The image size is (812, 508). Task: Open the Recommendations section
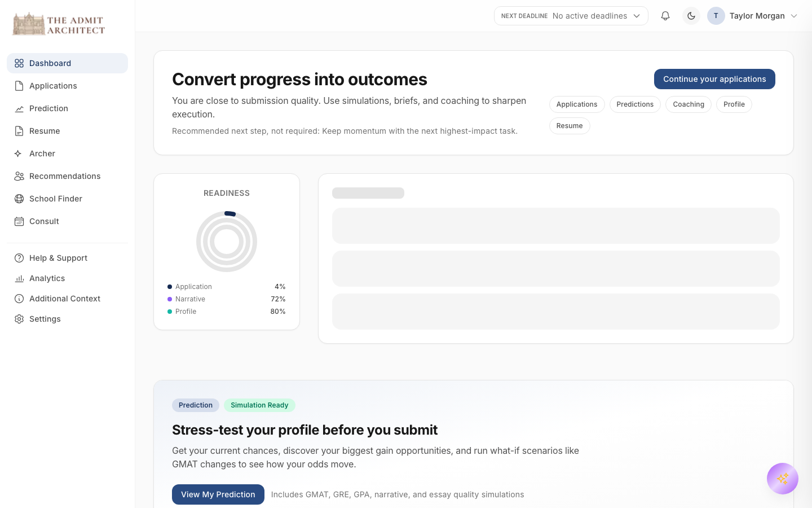[64, 176]
